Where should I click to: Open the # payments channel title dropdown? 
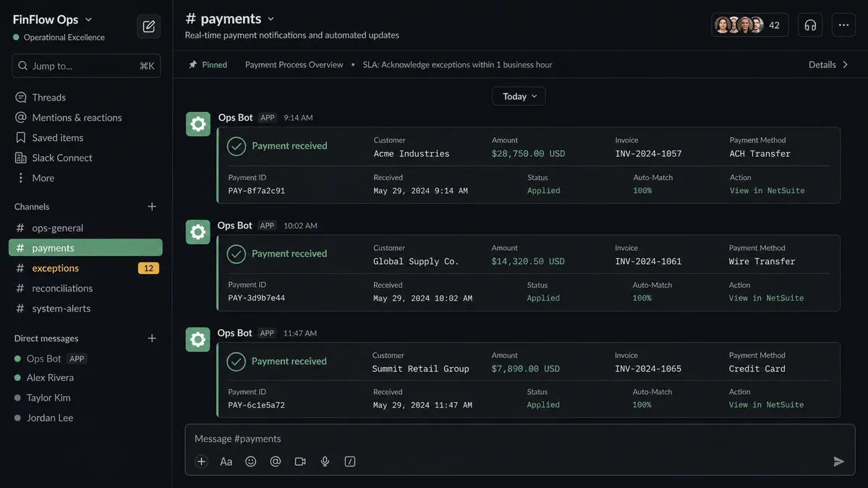click(230, 19)
